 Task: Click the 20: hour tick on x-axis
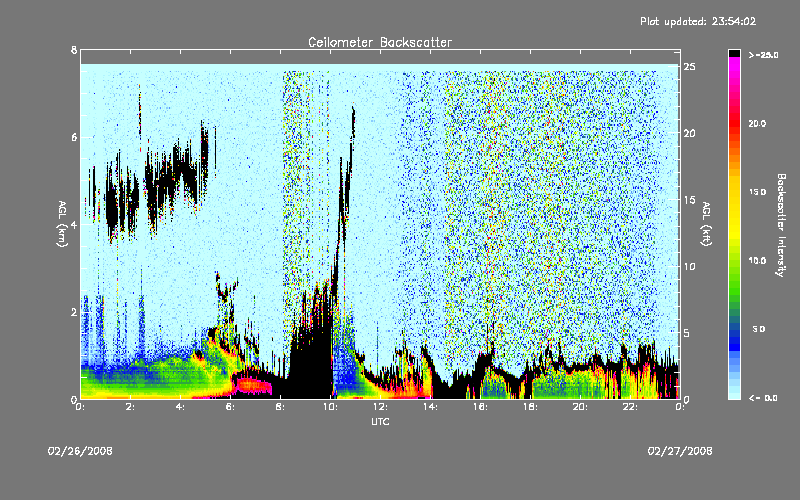(x=580, y=407)
